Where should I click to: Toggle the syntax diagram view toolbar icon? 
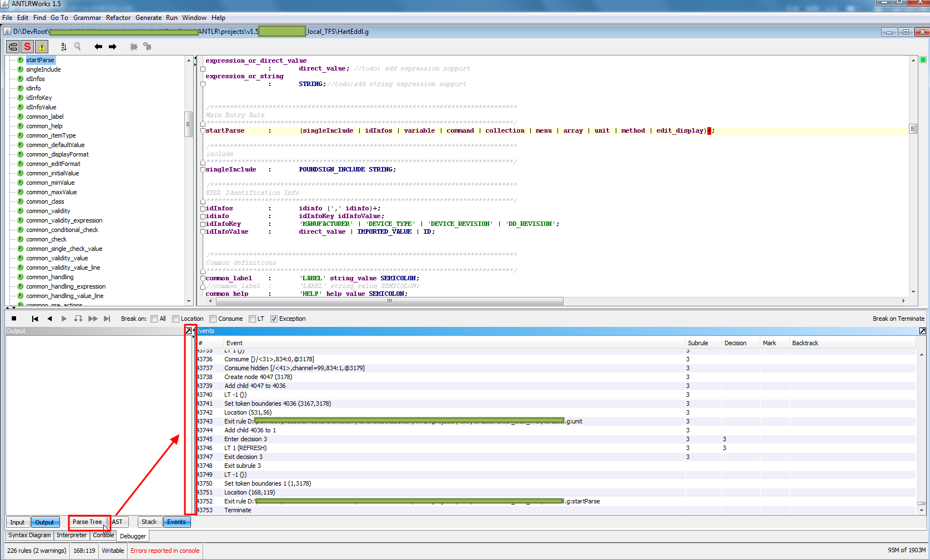[13, 47]
